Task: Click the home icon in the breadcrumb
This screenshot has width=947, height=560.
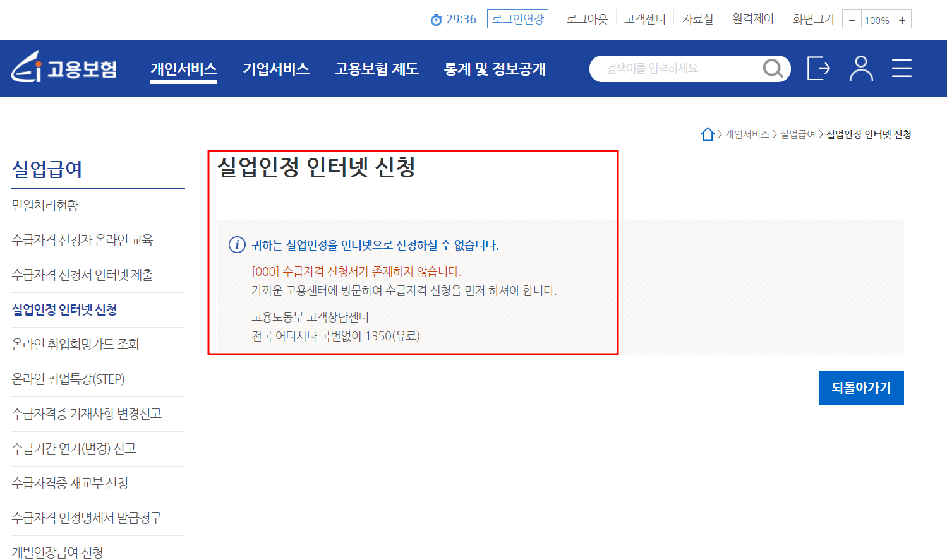Action: 708,133
